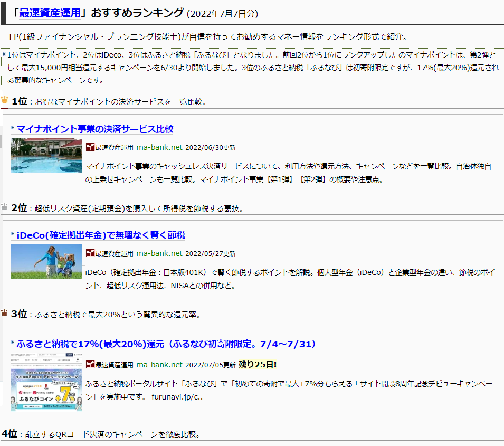This screenshot has height=446, width=504.
Task: Click the (2022年7月7日分) date in the title
Action: [222, 14]
